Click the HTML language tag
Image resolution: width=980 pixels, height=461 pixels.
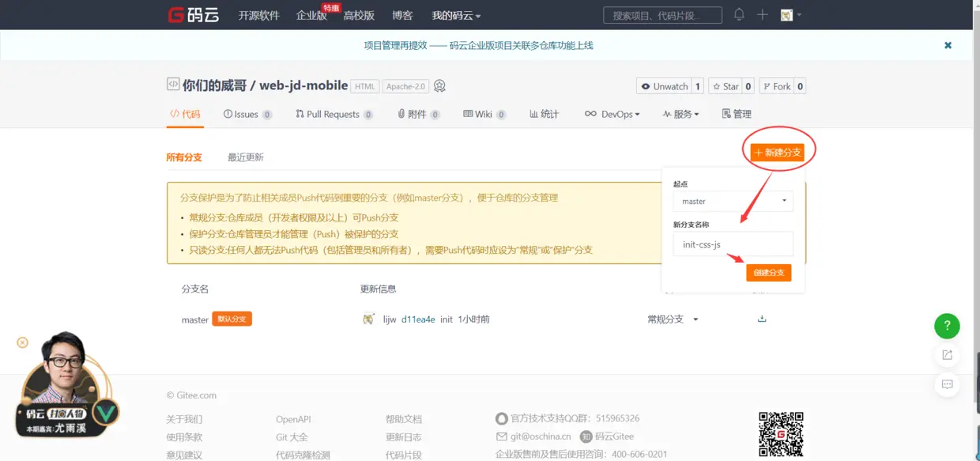coord(365,86)
